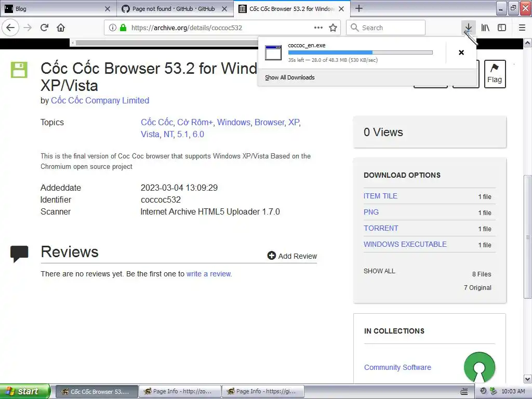Close the GitHub Page not found tab

[224, 9]
